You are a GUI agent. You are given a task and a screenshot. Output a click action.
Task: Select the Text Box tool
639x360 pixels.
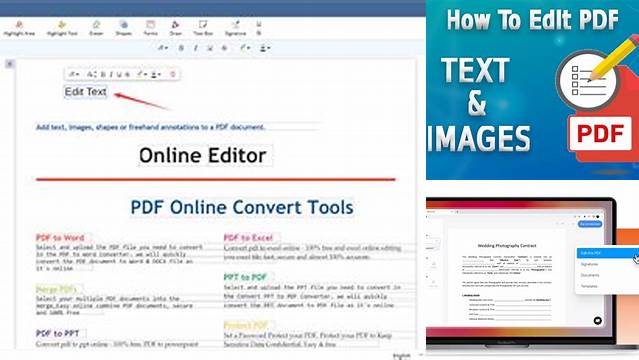click(x=203, y=28)
